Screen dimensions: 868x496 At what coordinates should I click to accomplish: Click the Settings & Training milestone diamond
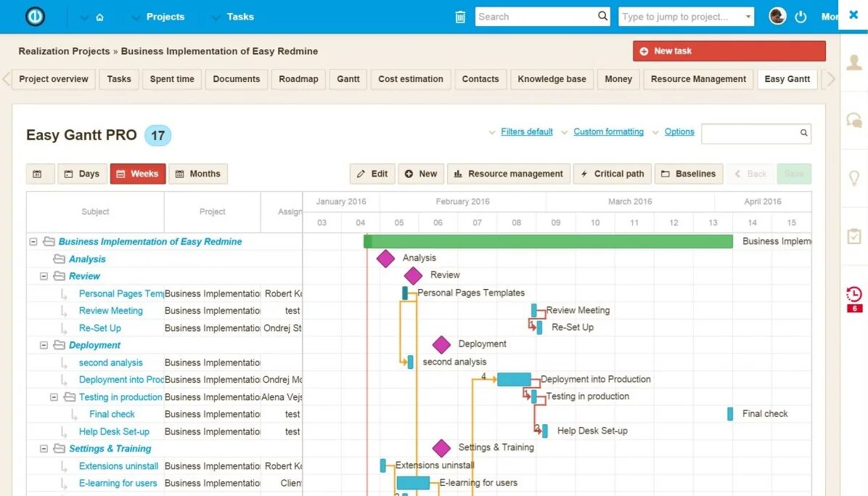tap(441, 448)
